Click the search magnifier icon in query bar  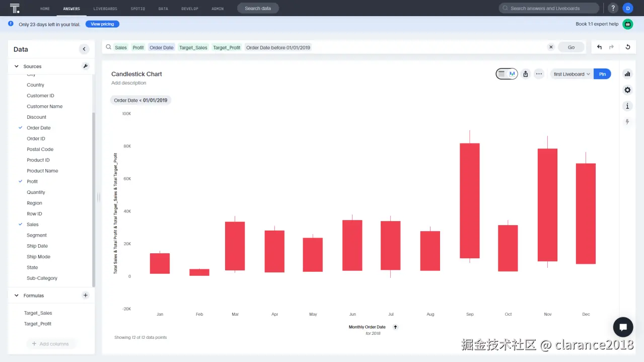108,47
